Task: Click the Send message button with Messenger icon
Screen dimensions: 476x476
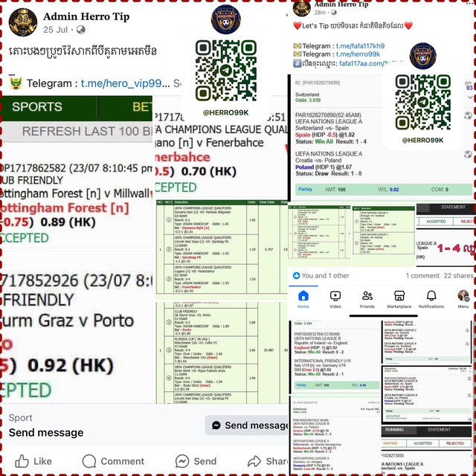Action: point(246,425)
